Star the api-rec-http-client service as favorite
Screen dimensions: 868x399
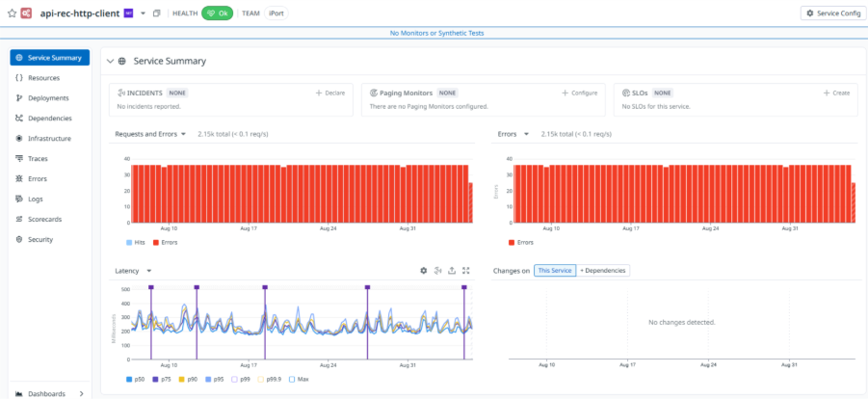coord(12,13)
